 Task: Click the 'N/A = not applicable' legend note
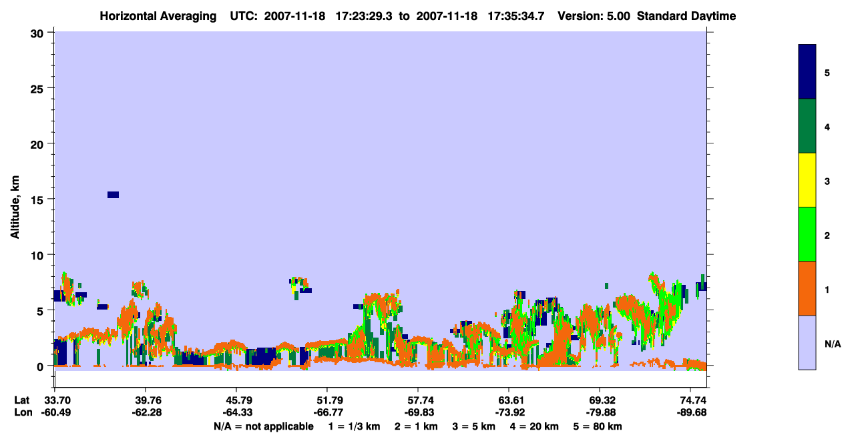point(263,426)
